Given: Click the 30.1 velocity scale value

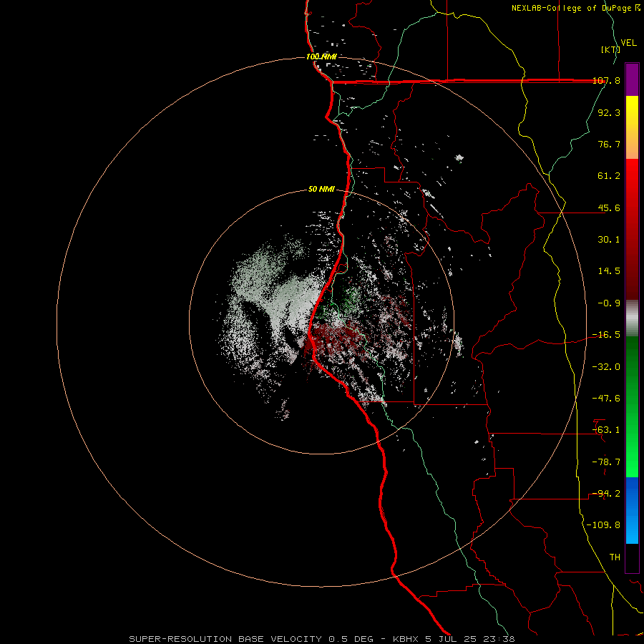Looking at the screenshot, I should (x=609, y=240).
